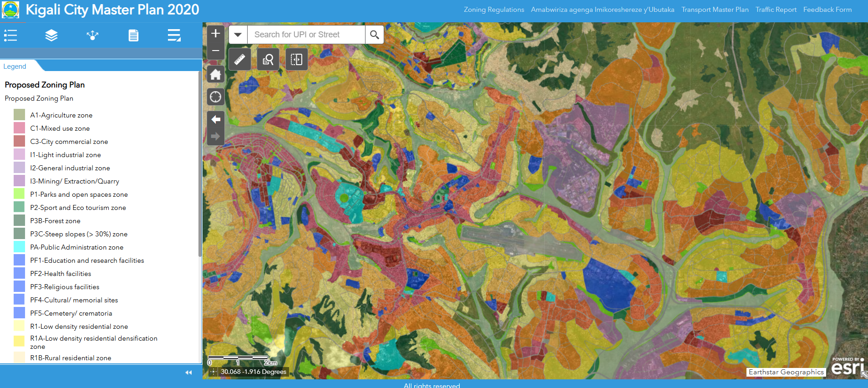Click the PF3-Religious facilities label
This screenshot has height=388, width=868.
65,287
